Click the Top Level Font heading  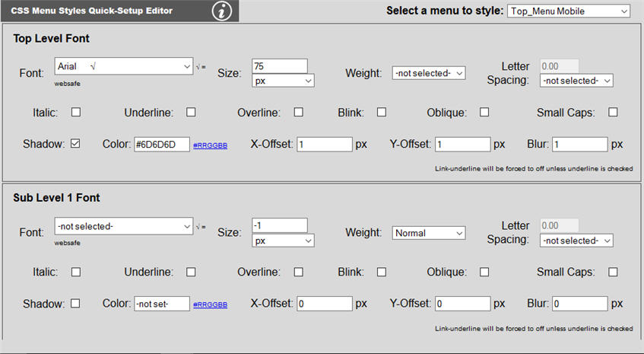coord(52,39)
